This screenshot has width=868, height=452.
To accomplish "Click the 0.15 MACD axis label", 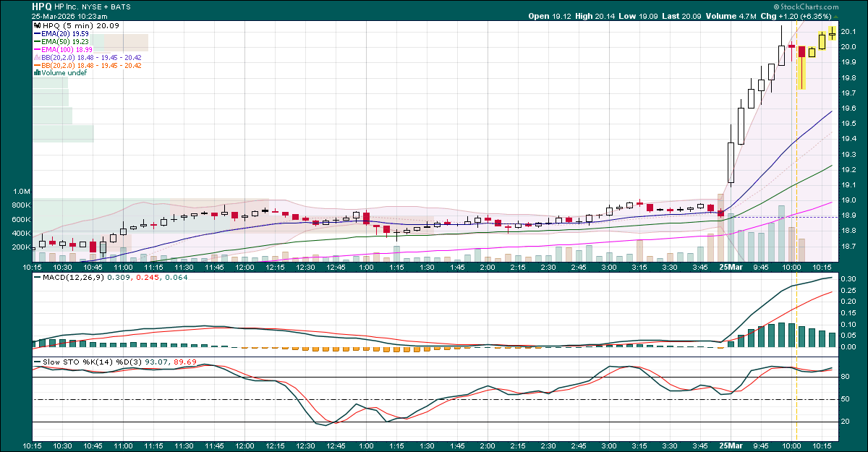I will pyautogui.click(x=848, y=313).
